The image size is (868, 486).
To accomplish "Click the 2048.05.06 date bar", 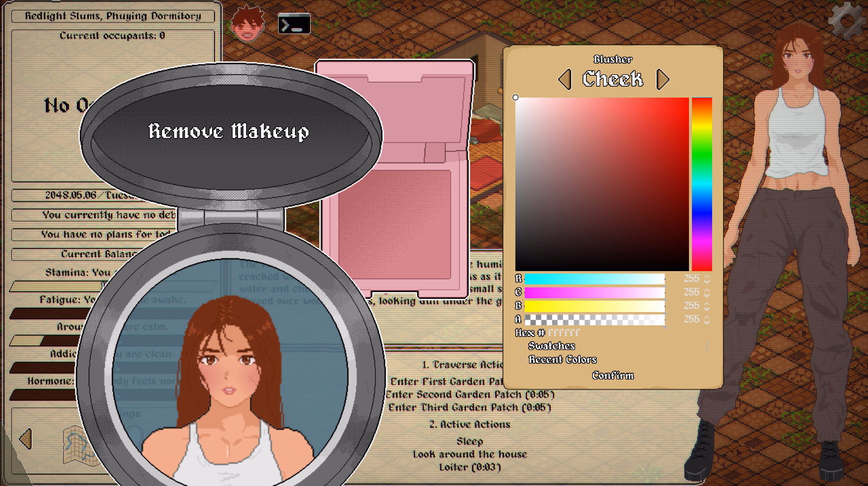I will [x=94, y=195].
